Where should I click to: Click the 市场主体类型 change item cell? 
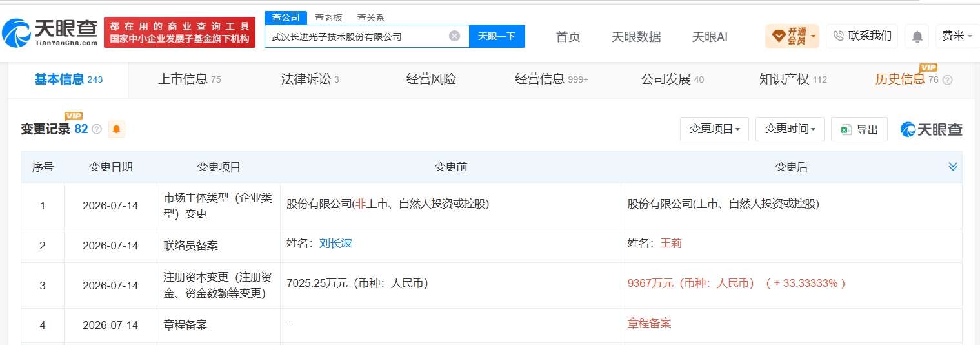click(218, 206)
